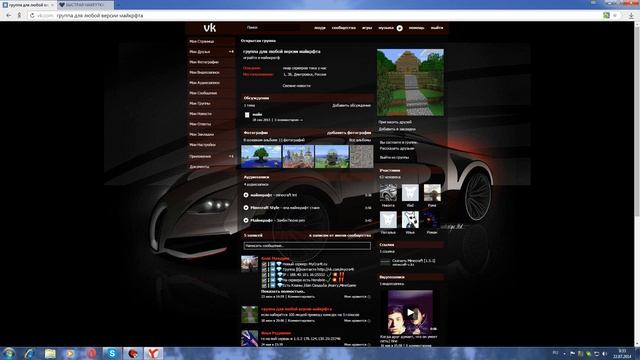The image size is (640, 360).
Task: Click к записям от имени сообщества link
Action: [340, 236]
